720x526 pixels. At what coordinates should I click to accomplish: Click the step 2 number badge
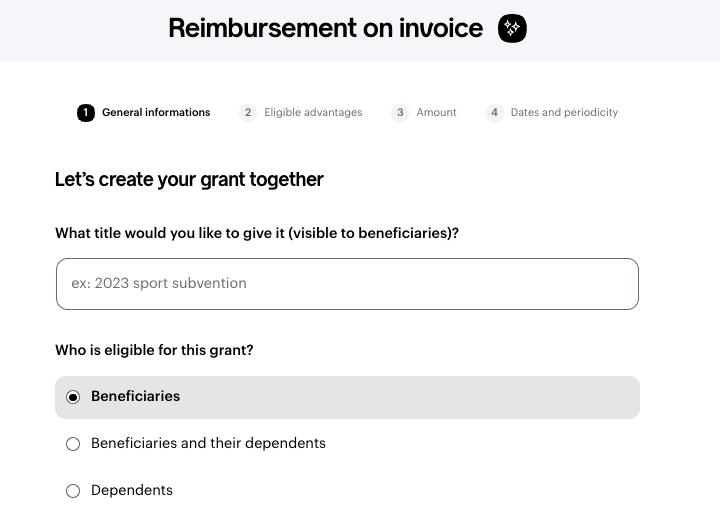pyautogui.click(x=248, y=113)
